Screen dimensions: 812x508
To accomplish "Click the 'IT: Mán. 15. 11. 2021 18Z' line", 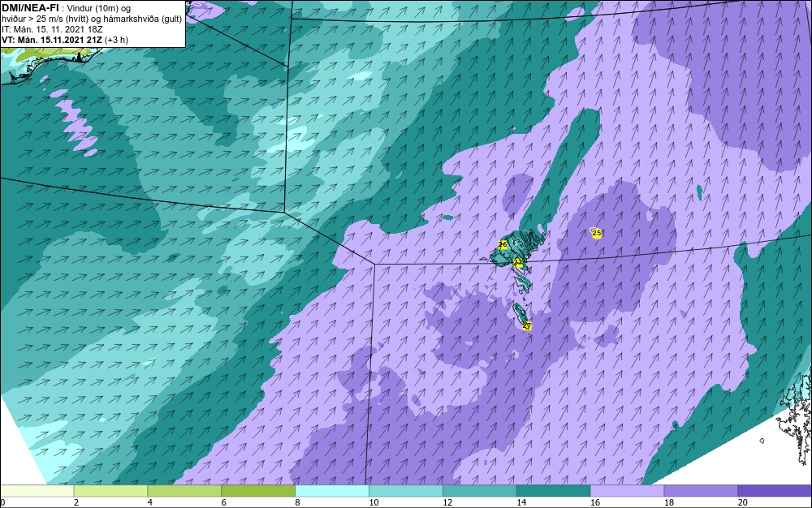I will [52, 29].
